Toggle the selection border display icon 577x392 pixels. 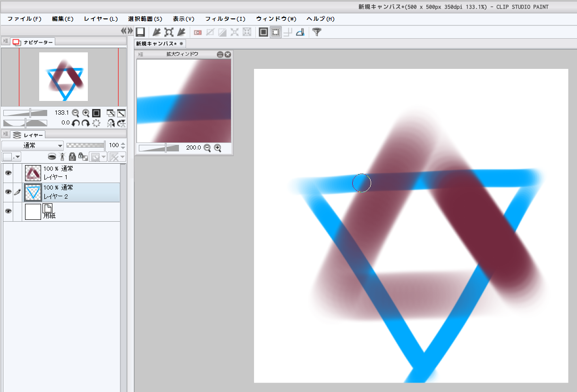276,32
